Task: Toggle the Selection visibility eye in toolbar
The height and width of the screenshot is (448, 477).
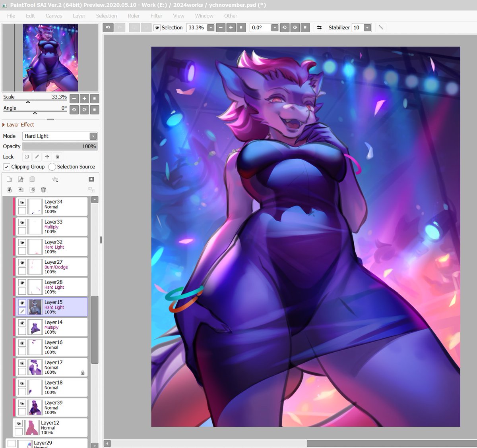Action: pos(157,27)
